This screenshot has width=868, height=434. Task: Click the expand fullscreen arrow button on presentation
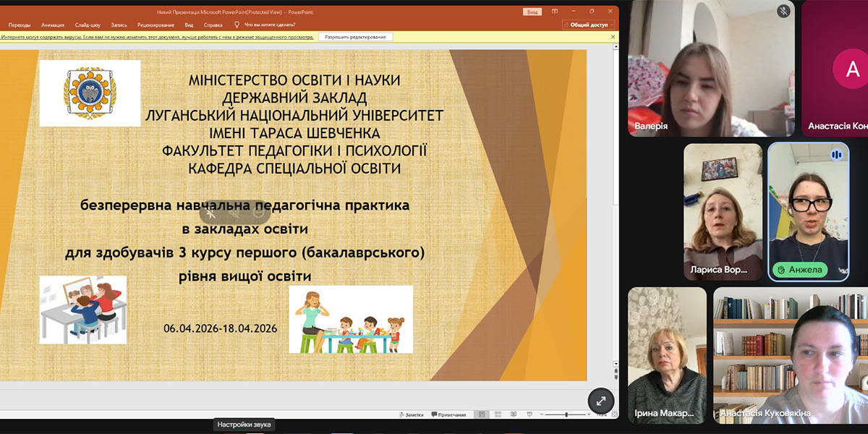600,400
